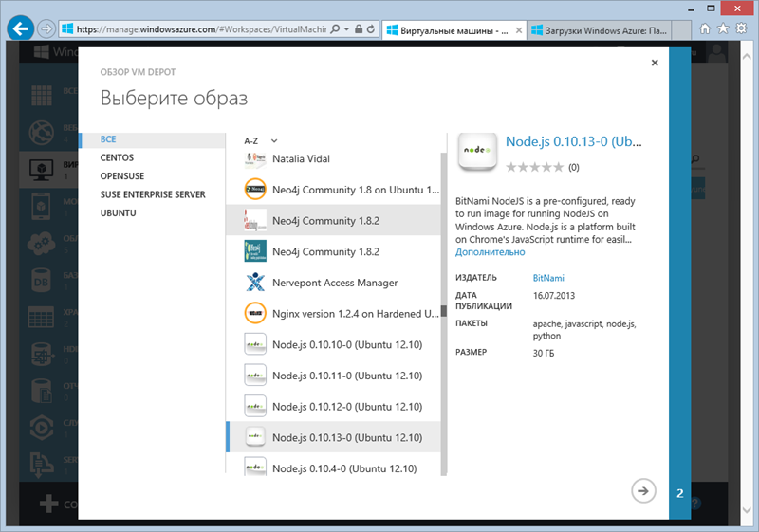Refresh the page using the reload icon
759x532 pixels.
click(x=371, y=29)
